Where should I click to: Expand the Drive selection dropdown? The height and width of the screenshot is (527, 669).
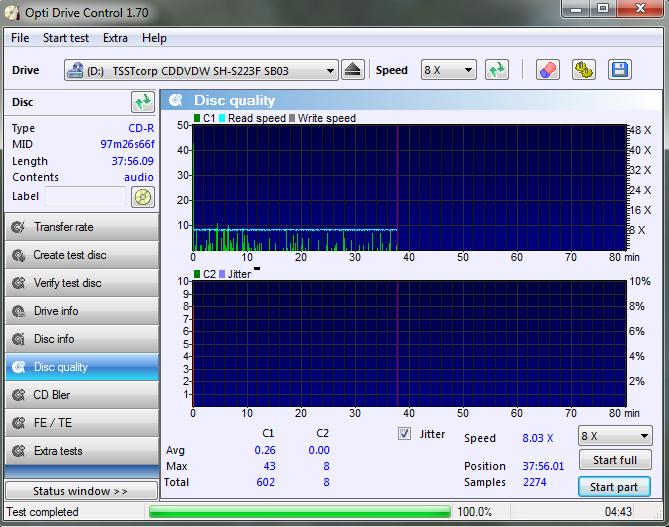click(x=330, y=71)
